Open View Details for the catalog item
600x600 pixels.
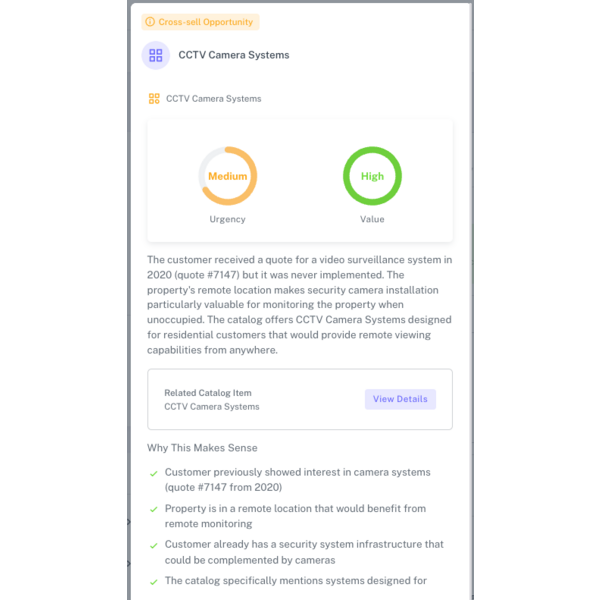[x=400, y=399]
